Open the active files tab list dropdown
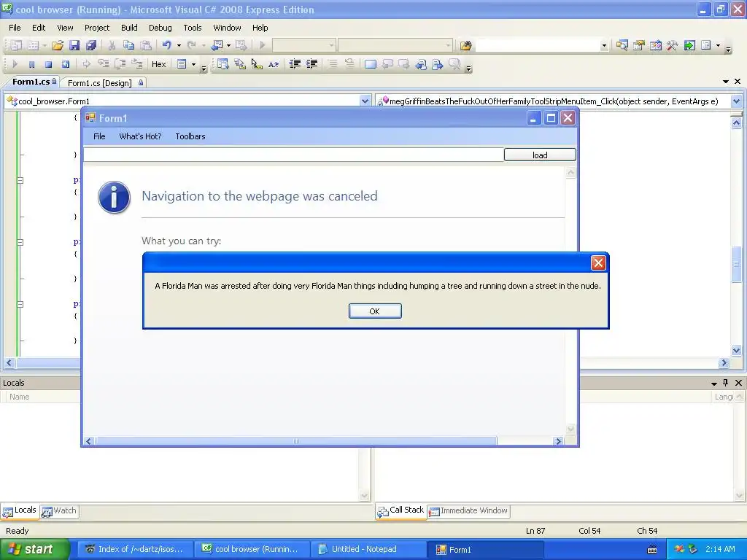This screenshot has width=747, height=560. point(726,82)
